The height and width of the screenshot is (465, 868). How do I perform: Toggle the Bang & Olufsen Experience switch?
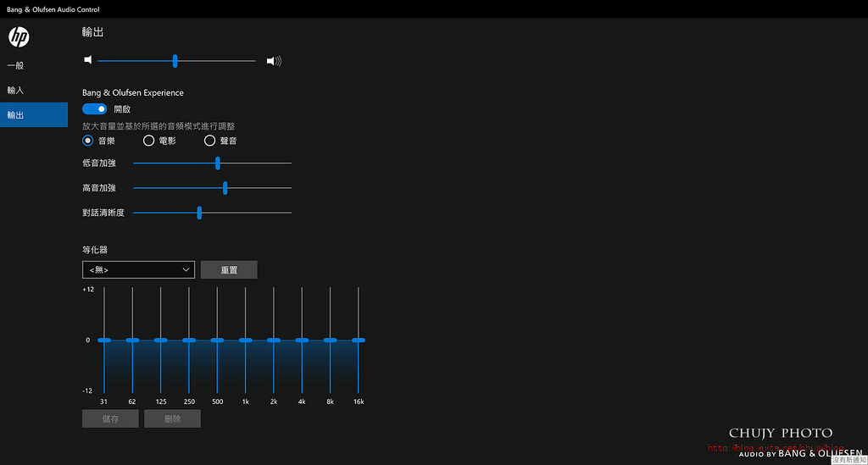tap(95, 109)
